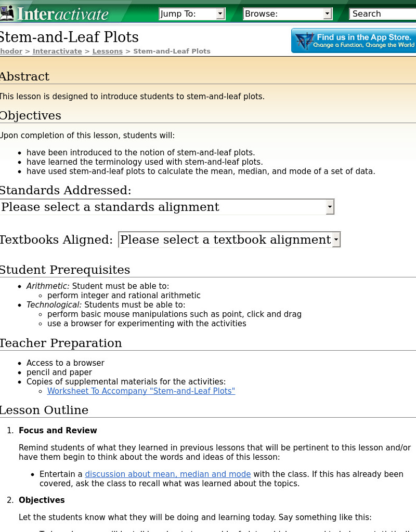Screen dimensions: 416x532
Task: Select the Stem-and-Leaf Plots page heading
Action: (69, 37)
